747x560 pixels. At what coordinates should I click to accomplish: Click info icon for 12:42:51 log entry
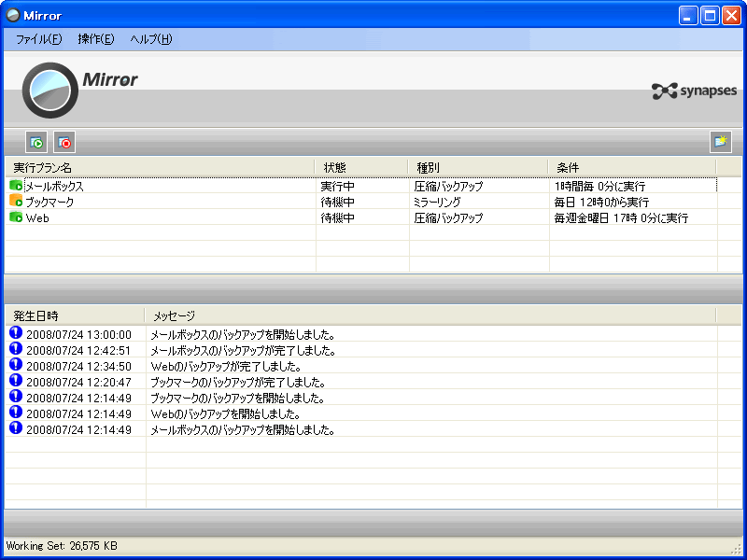(x=16, y=349)
